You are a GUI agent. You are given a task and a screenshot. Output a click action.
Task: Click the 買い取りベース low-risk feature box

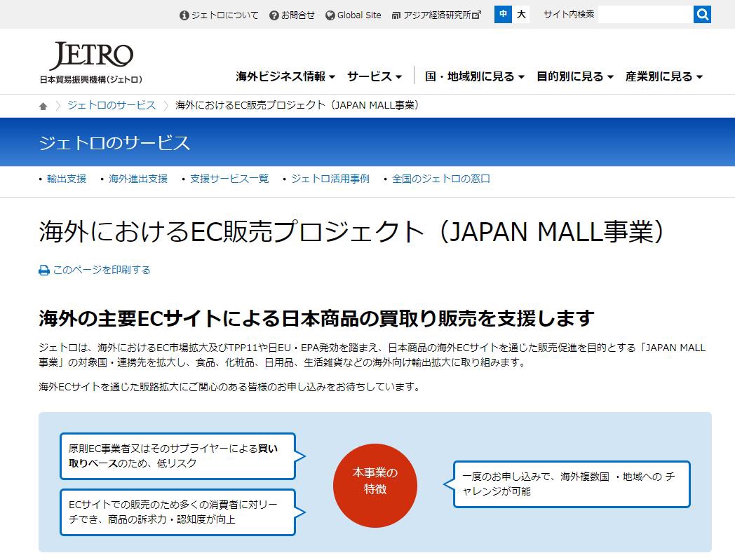pos(178,456)
